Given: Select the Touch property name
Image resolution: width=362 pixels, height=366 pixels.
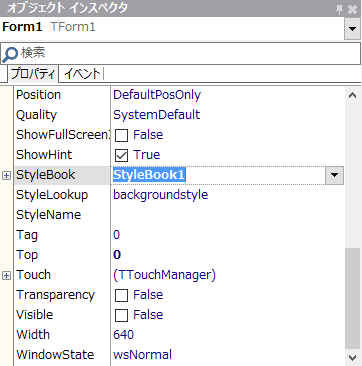Looking at the screenshot, I should coord(34,275).
